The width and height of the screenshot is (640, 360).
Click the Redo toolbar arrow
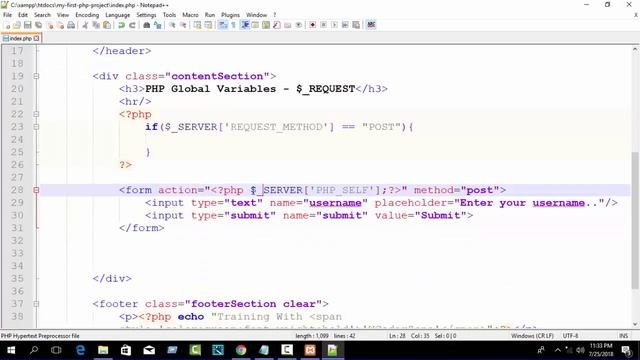132,25
